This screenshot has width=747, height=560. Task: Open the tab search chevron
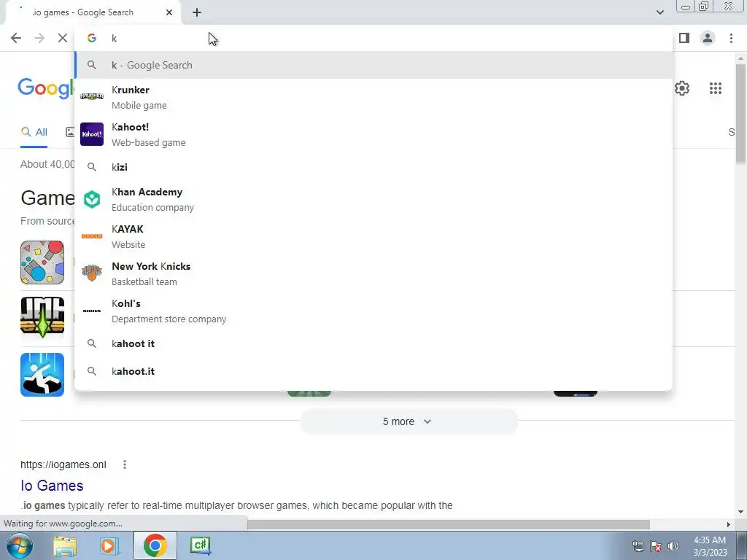coord(659,12)
